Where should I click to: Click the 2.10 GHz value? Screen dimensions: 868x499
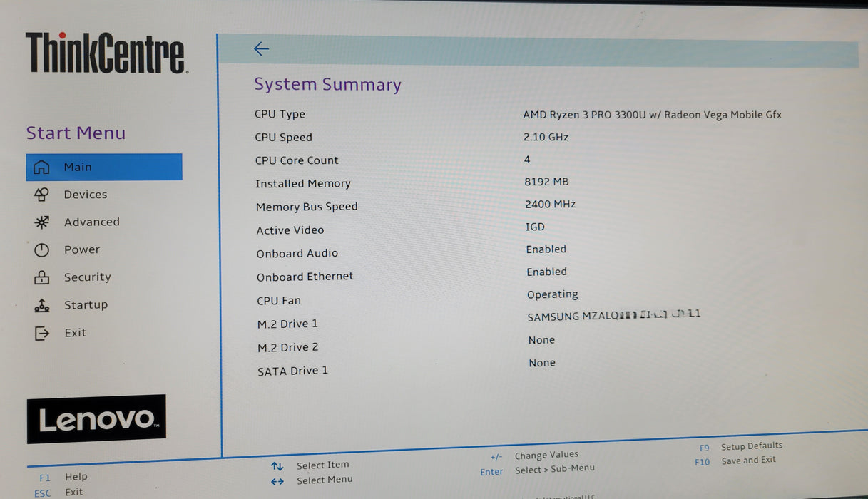(x=546, y=137)
